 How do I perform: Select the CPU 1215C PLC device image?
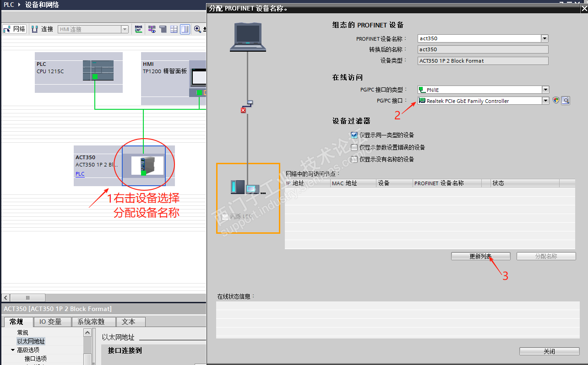coord(98,70)
